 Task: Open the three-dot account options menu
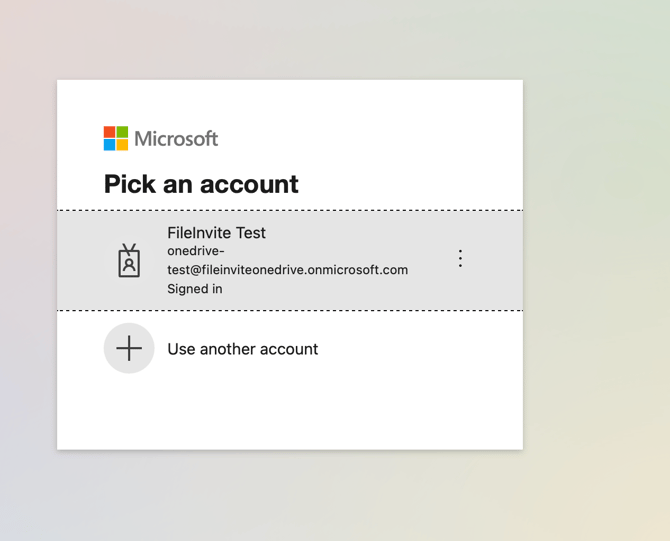tap(460, 259)
